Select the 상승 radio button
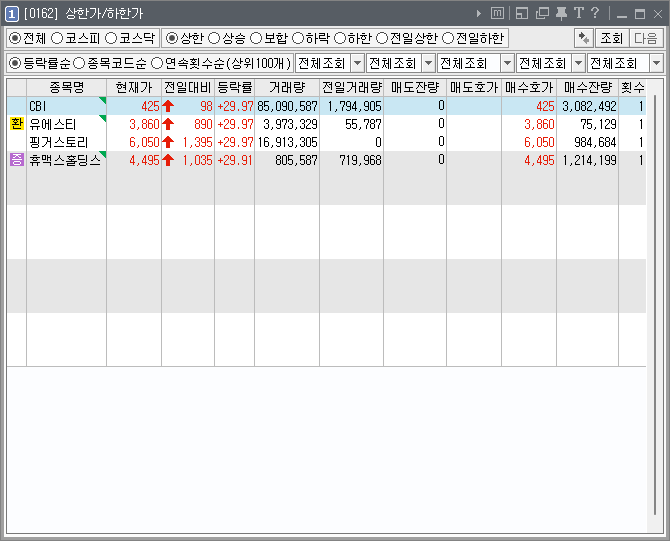This screenshot has width=670, height=541. point(214,38)
